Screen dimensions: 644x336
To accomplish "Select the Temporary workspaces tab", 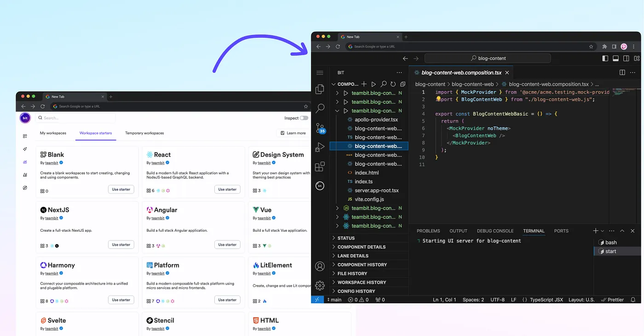I will tap(144, 133).
